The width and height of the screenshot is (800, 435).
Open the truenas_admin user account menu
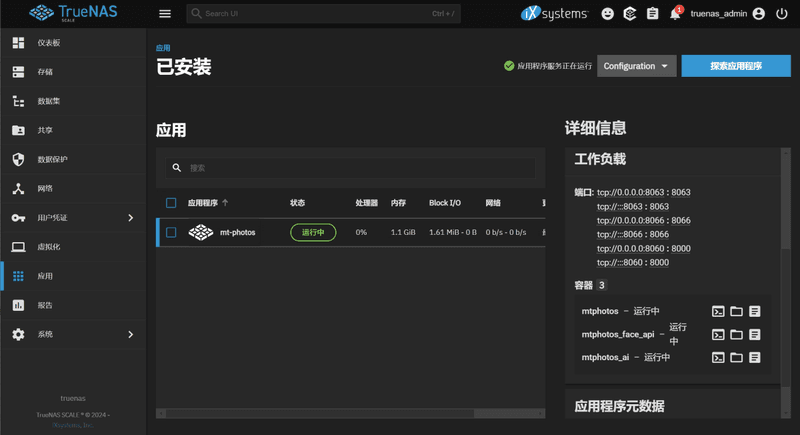[x=728, y=14]
